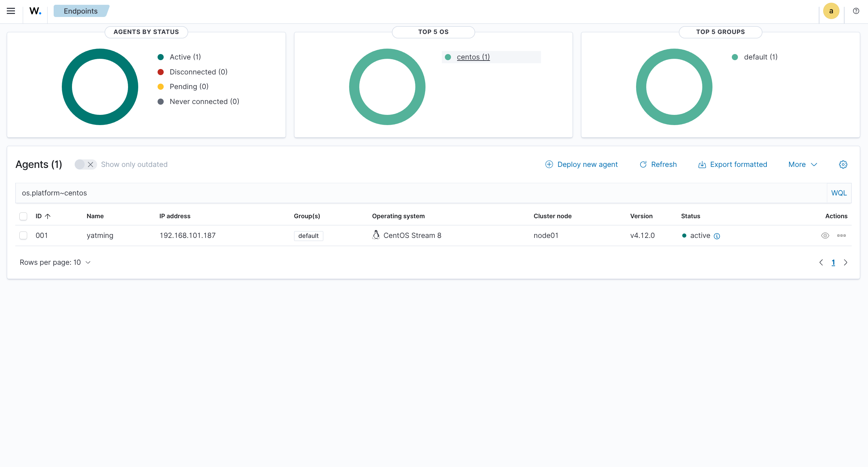This screenshot has width=868, height=467.
Task: Open agent 001 more actions icon
Action: tap(841, 236)
